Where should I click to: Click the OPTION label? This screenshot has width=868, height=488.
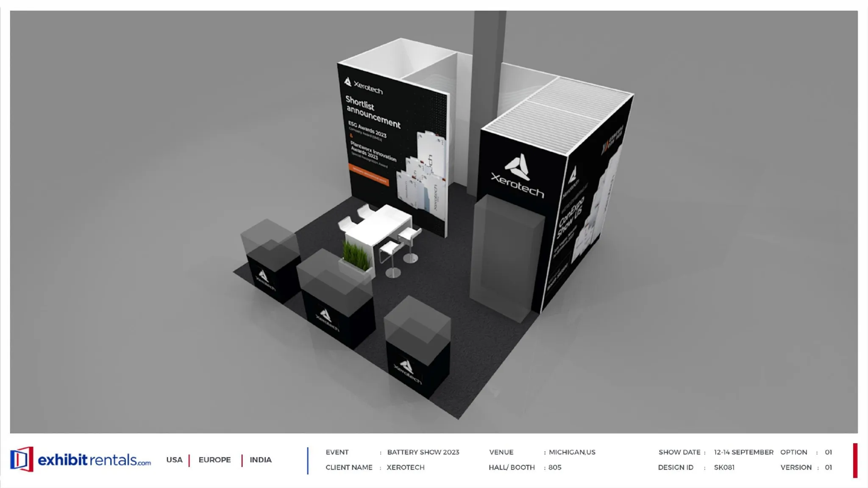coord(794,452)
